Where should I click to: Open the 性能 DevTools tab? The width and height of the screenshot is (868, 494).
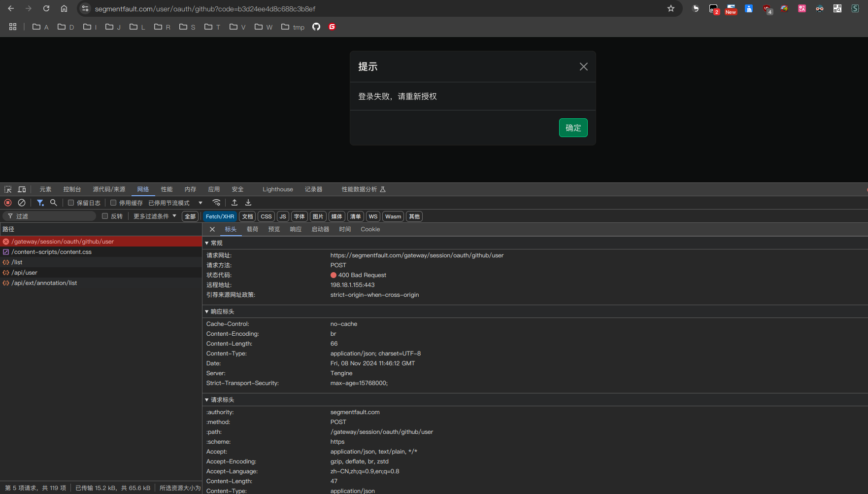click(x=167, y=189)
